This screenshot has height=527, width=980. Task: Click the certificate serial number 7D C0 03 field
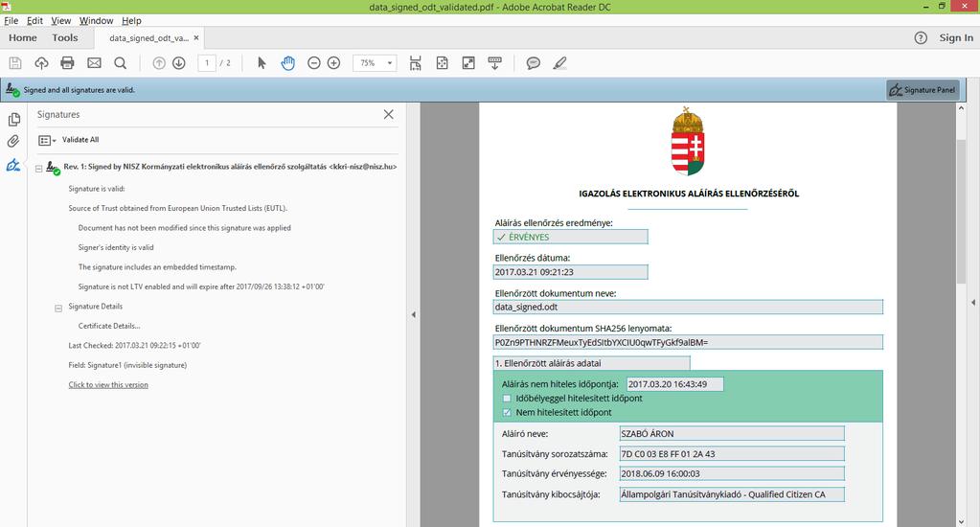[x=732, y=454]
